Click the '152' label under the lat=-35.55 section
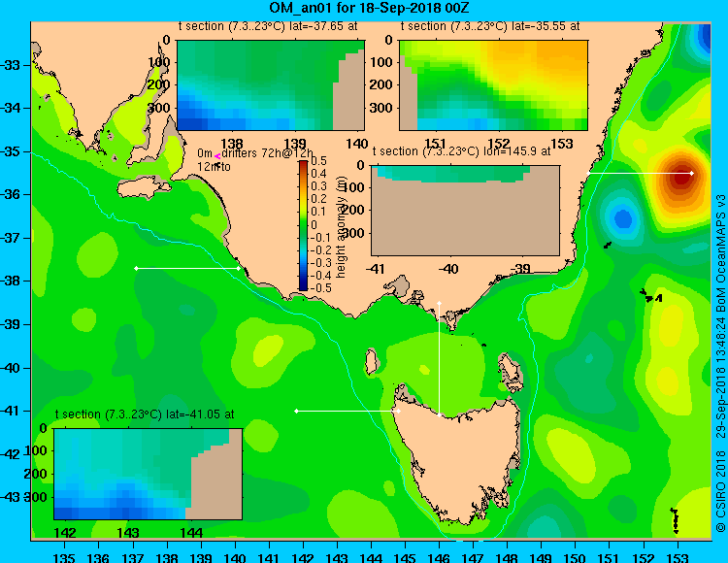 coord(499,144)
